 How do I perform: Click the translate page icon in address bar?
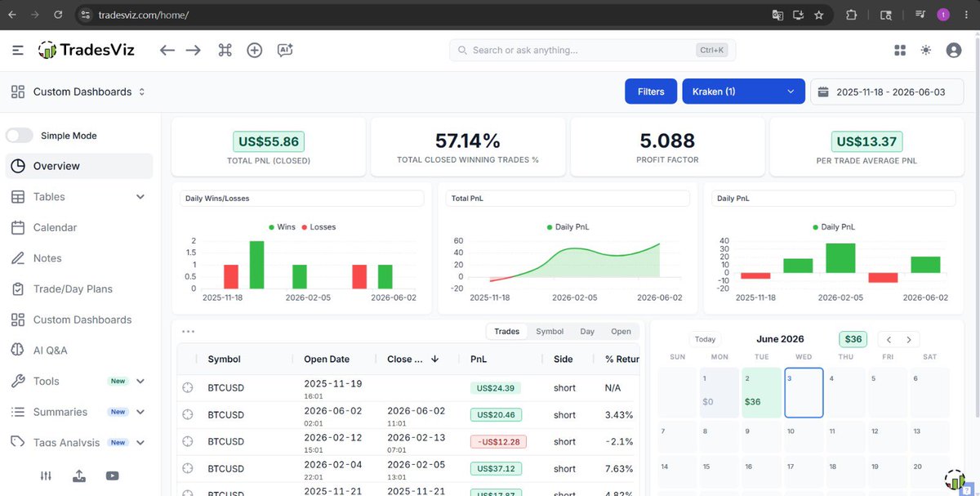coord(777,15)
